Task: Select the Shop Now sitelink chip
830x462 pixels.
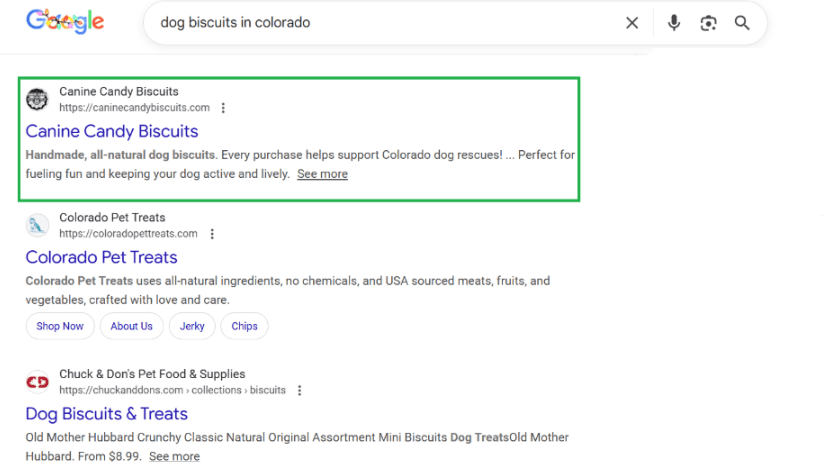Action: 60,326
